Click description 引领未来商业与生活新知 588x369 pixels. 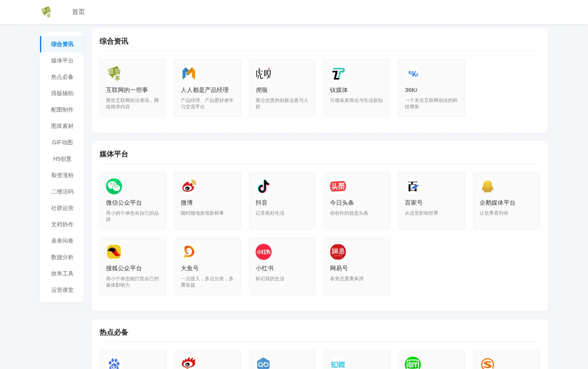pyautogui.click(x=356, y=100)
